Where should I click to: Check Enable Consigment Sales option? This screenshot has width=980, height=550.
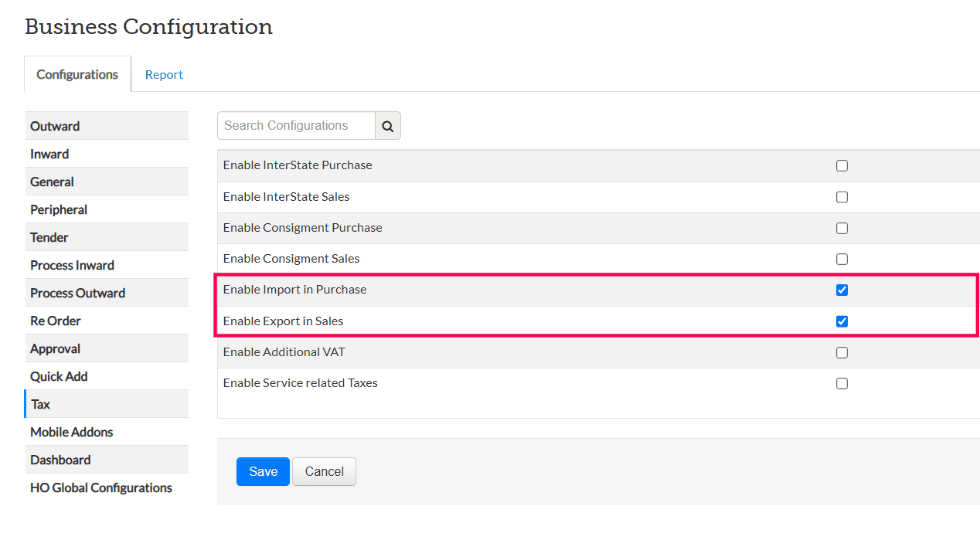(x=842, y=259)
